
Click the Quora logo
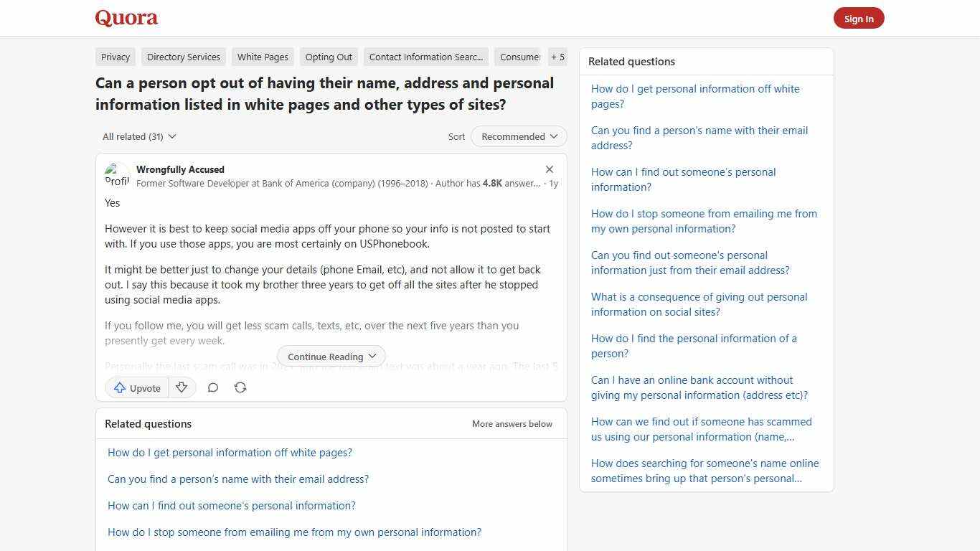point(126,18)
